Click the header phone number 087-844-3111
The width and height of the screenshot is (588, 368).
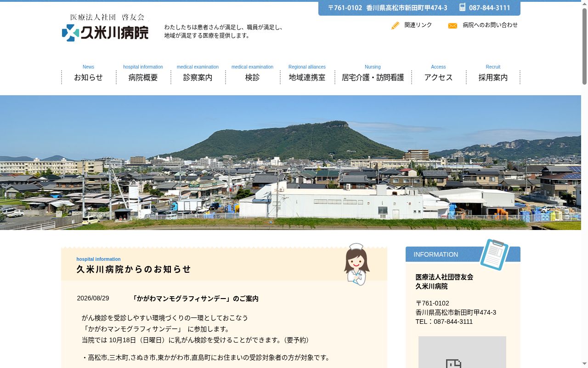(x=490, y=8)
